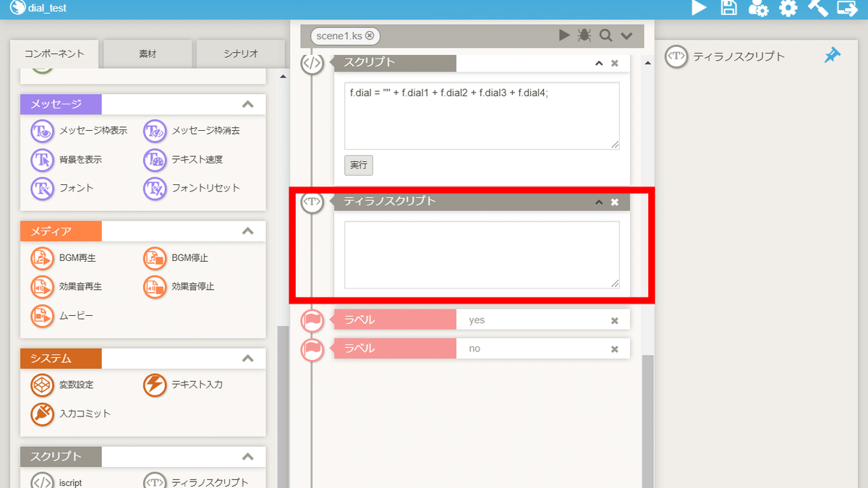Select the テキスト速度 component
This screenshot has width=868, height=488.
(x=183, y=159)
